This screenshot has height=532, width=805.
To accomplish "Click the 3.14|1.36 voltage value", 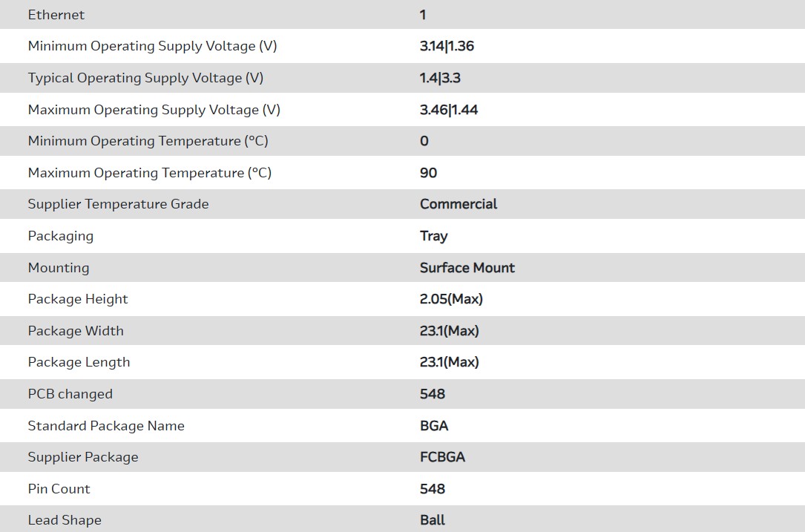I will pos(447,46).
